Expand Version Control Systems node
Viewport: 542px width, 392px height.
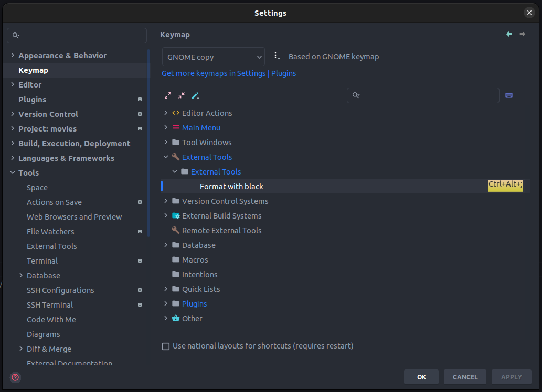click(166, 201)
